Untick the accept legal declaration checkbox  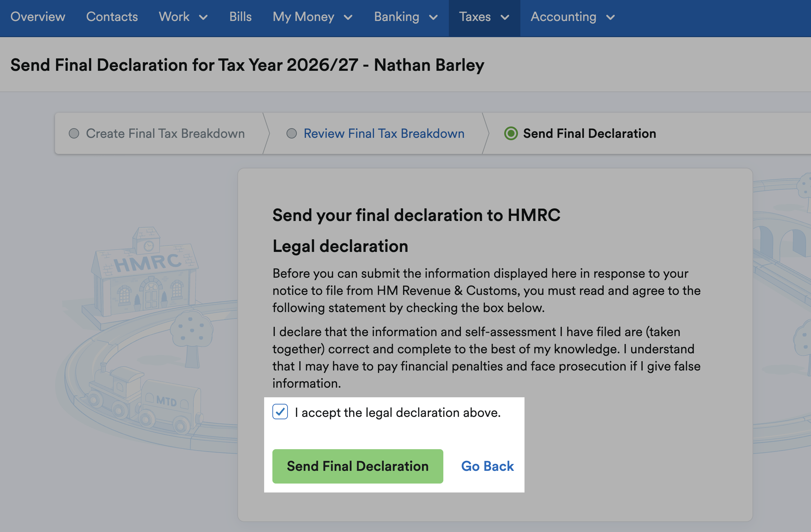(280, 412)
